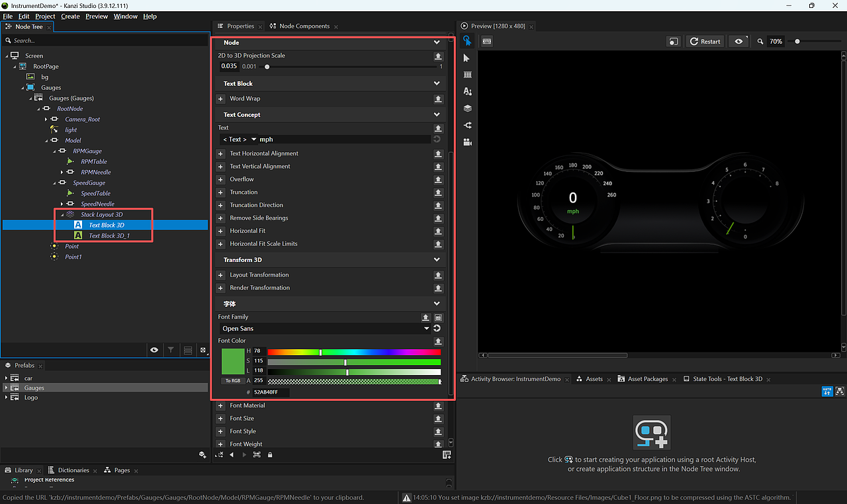847x504 pixels.
Task: Open the State Tools - Text Block 3D tab
Action: coord(727,379)
